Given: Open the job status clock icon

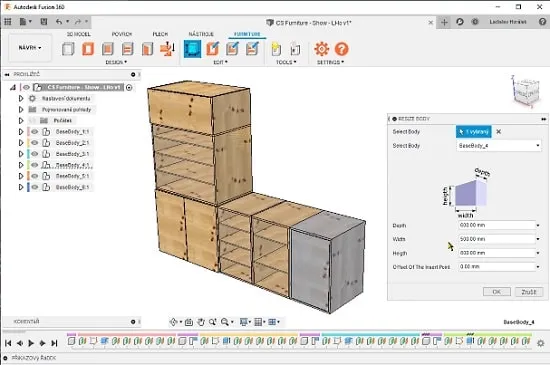Looking at the screenshot, I should (x=460, y=22).
